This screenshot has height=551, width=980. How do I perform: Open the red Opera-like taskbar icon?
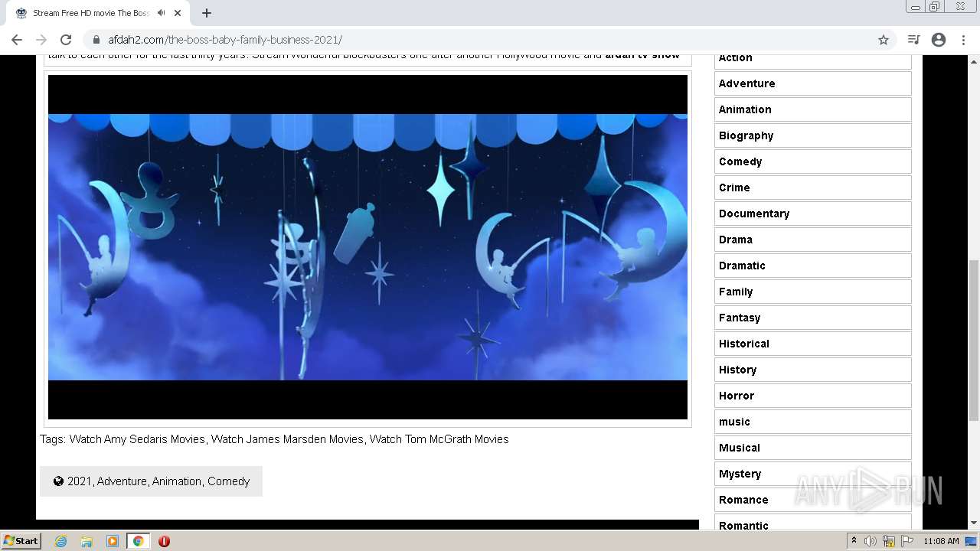(x=164, y=541)
